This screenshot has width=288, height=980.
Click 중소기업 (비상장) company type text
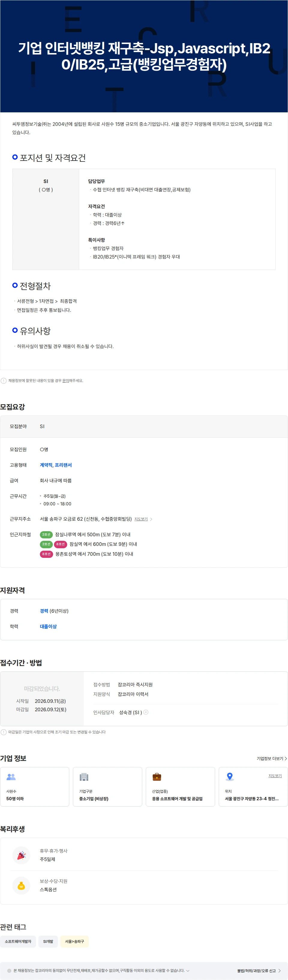[x=94, y=798]
